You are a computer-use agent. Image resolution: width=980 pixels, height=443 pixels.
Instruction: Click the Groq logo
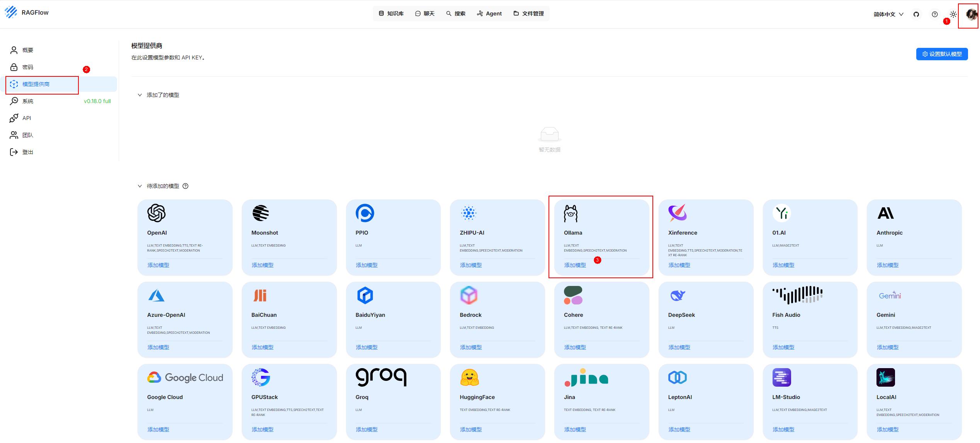tap(381, 377)
